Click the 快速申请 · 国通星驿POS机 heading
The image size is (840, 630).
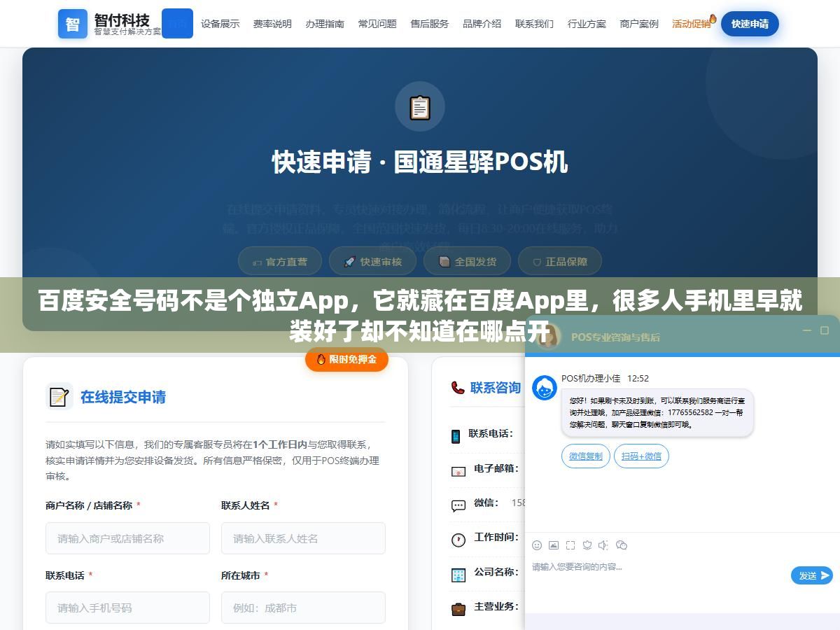coord(420,162)
